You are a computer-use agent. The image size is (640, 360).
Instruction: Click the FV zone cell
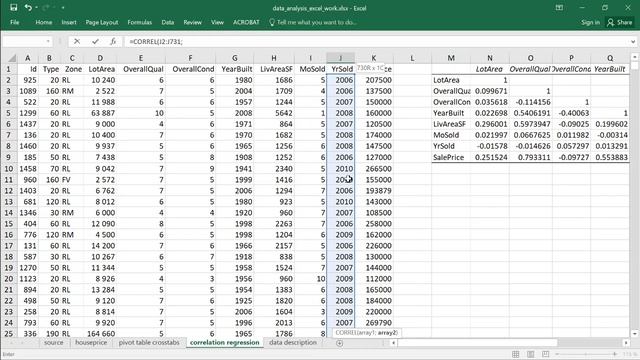coord(72,180)
